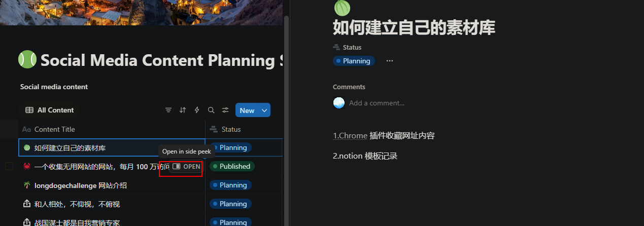Select the sort arrows icon
Image resolution: width=644 pixels, height=226 pixels.
coord(183,110)
